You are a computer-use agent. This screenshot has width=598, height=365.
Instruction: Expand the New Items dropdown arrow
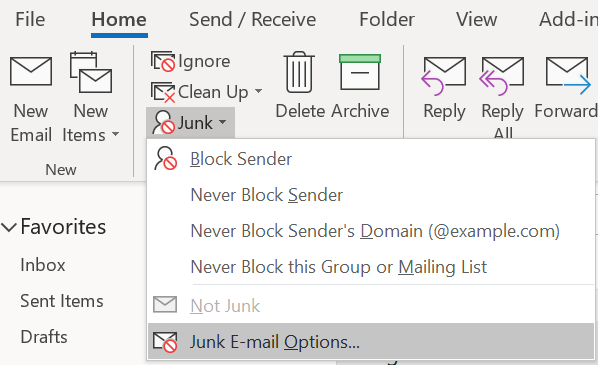point(116,134)
